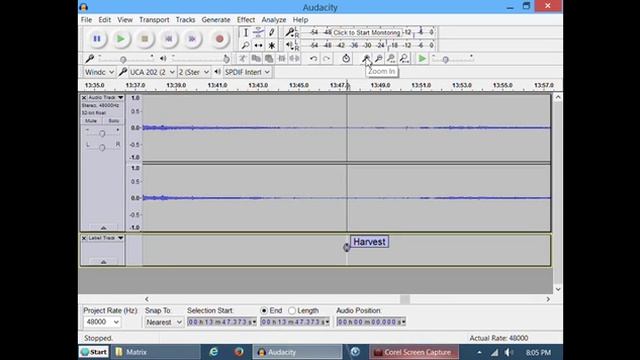Open the Edit menu
The image size is (640, 360).
coord(104,20)
